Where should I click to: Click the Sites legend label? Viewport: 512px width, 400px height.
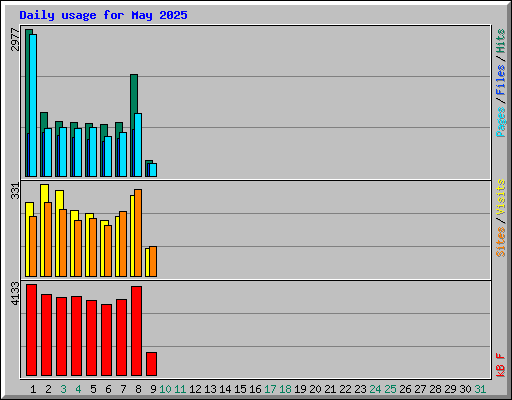501,242
